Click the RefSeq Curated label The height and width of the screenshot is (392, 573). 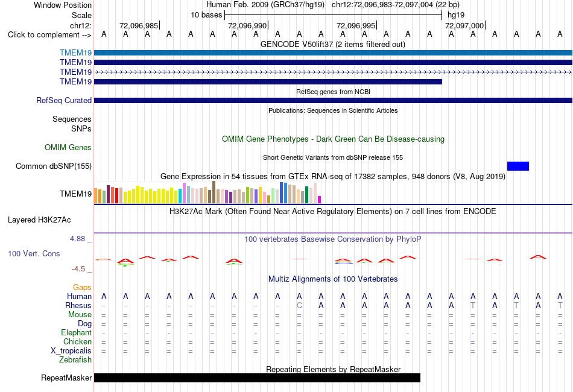63,101
